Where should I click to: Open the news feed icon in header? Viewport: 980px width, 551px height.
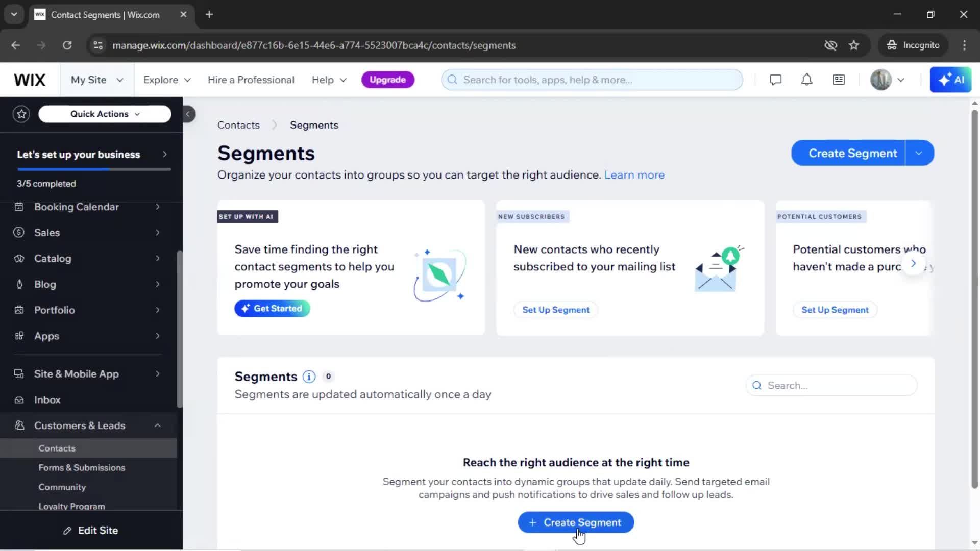point(839,80)
